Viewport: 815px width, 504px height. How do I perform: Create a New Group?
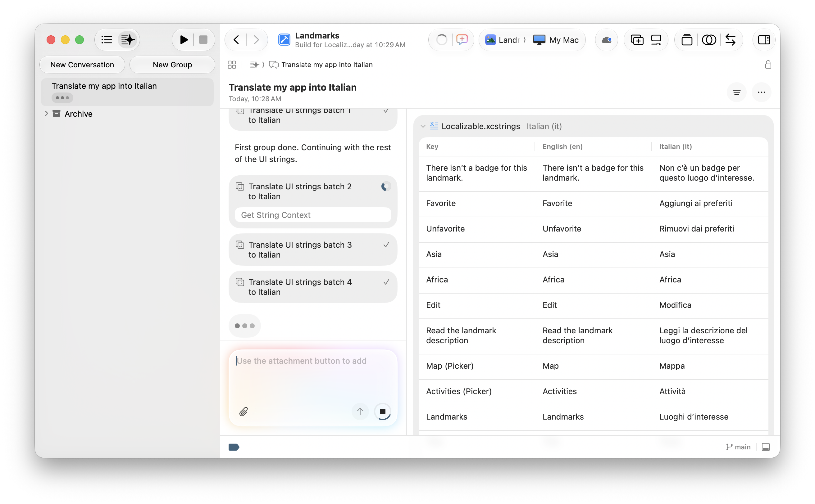[x=172, y=65]
